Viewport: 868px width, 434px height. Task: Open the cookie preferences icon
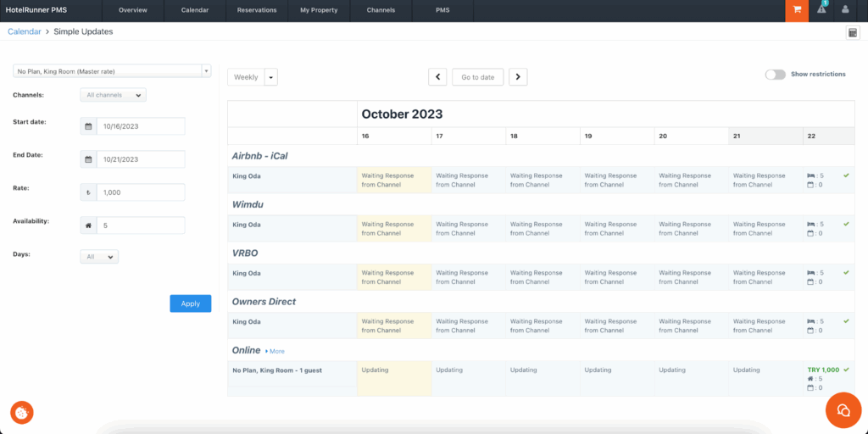21,412
